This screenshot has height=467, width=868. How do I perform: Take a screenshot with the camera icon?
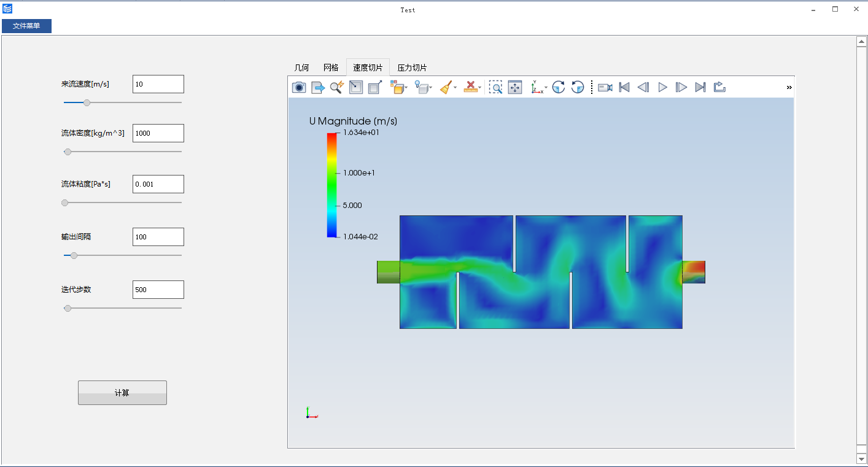pyautogui.click(x=299, y=87)
